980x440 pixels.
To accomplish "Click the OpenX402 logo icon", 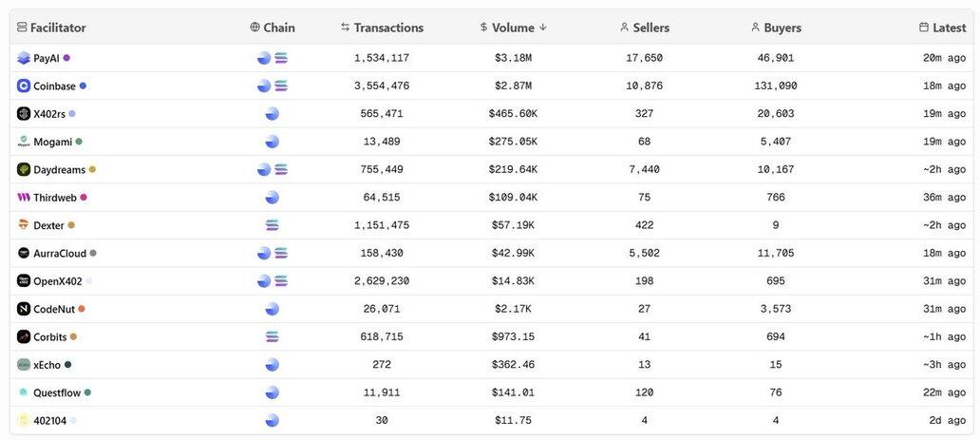I will point(24,281).
